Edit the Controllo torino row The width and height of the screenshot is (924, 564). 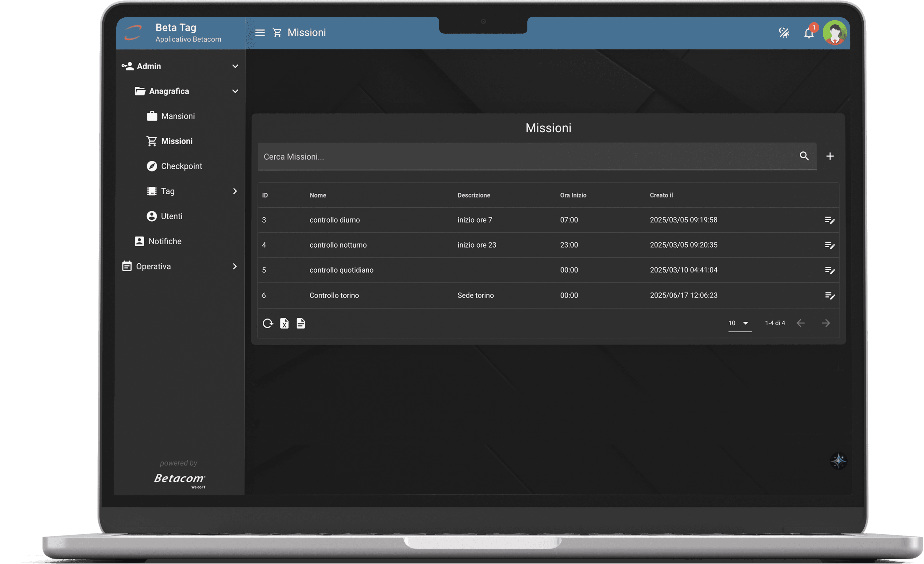830,295
